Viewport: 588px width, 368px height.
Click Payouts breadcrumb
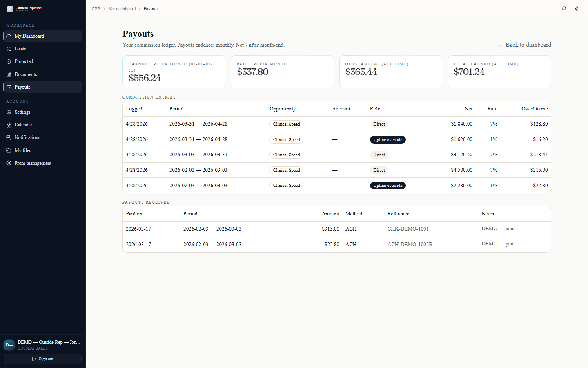(x=151, y=9)
